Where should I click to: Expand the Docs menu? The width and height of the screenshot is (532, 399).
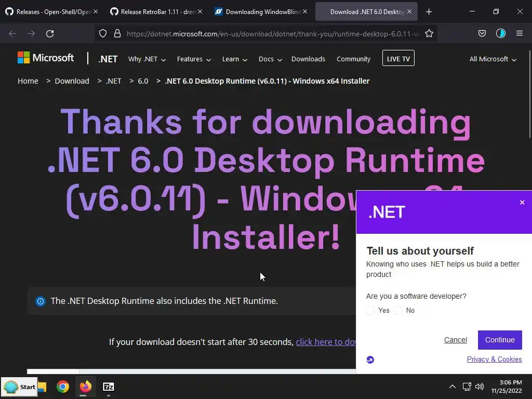tap(270, 59)
